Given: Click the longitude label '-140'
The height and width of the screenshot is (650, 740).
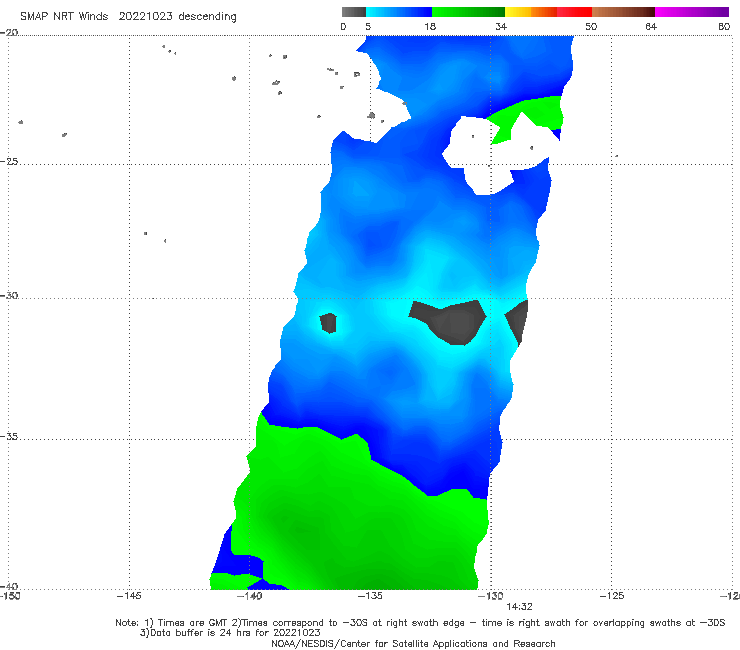Looking at the screenshot, I should [x=249, y=596].
